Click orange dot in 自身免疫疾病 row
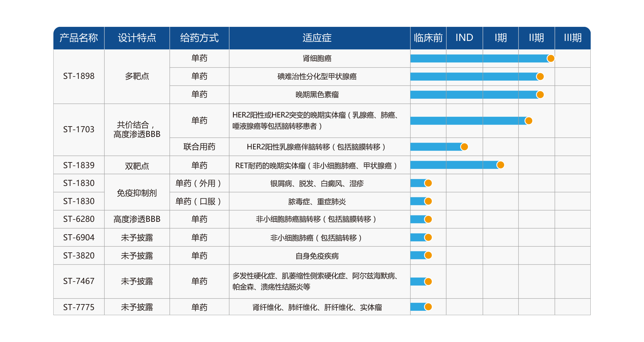The height and width of the screenshot is (342, 644). click(428, 255)
